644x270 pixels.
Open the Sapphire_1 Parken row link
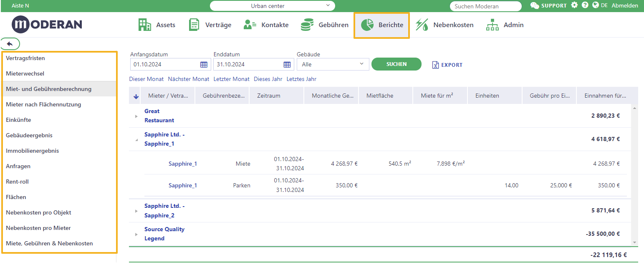pyautogui.click(x=183, y=185)
